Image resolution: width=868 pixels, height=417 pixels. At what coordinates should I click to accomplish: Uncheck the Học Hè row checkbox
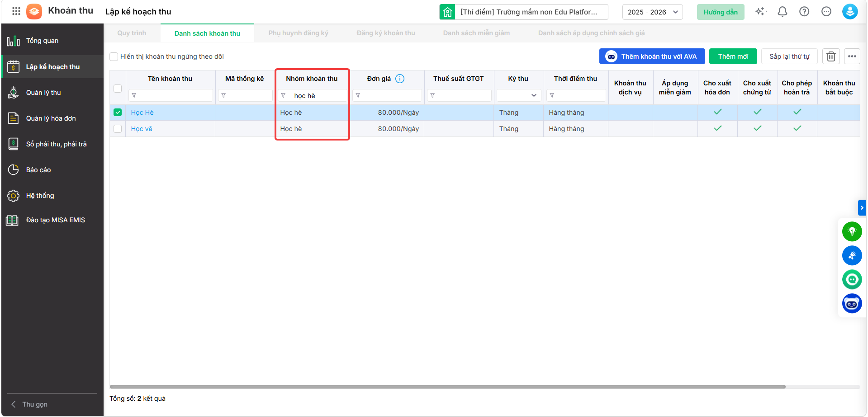pos(118,112)
